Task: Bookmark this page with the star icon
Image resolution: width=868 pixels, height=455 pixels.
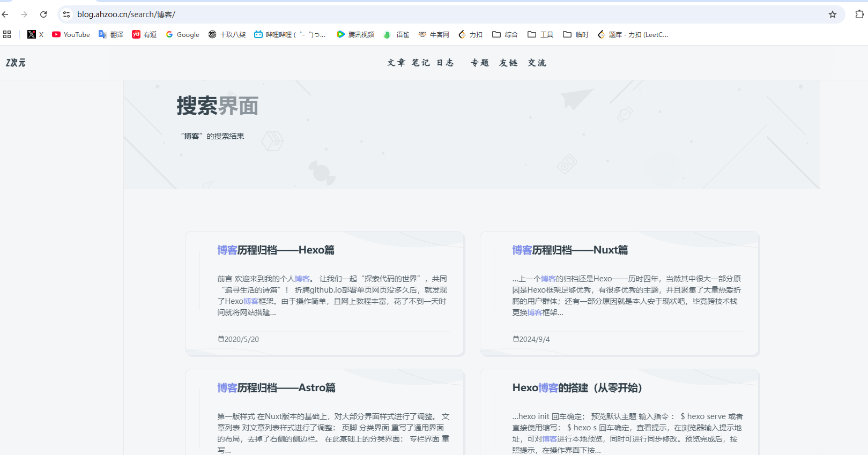Action: [832, 14]
